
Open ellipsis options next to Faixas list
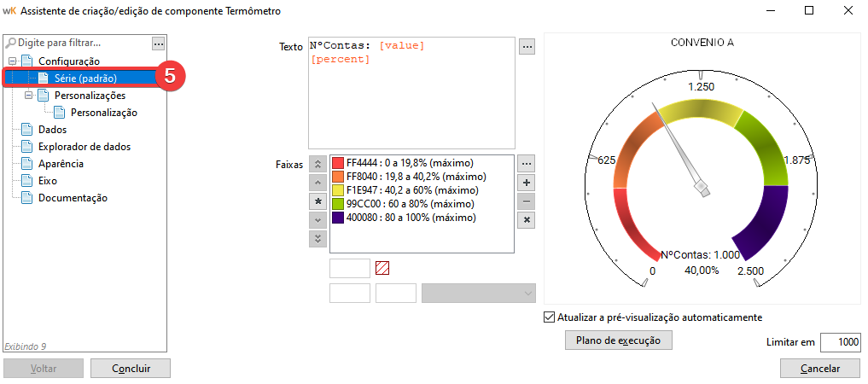[527, 164]
